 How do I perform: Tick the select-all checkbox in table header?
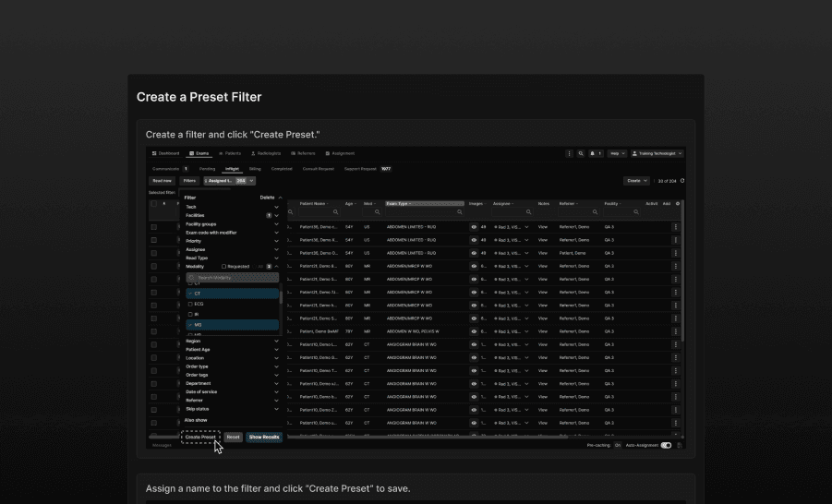point(154,204)
